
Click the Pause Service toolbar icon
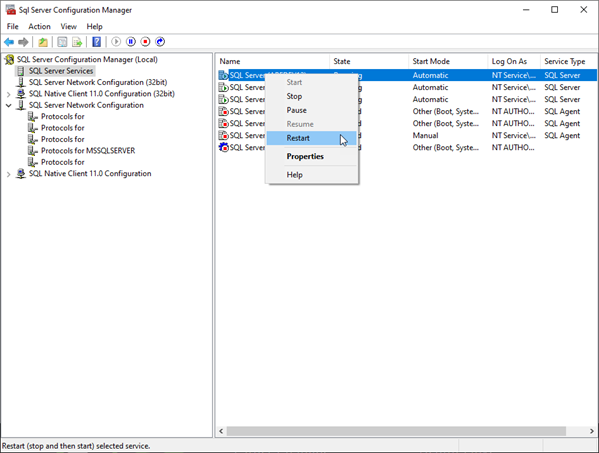click(x=131, y=42)
